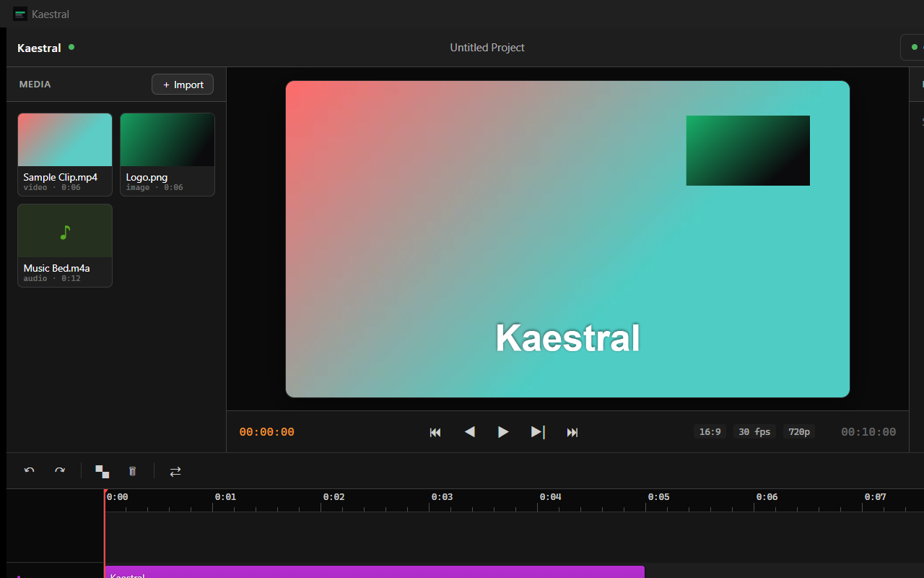Click the red playhead marker at 0:00
Screen dimensions: 924x578
[105, 493]
